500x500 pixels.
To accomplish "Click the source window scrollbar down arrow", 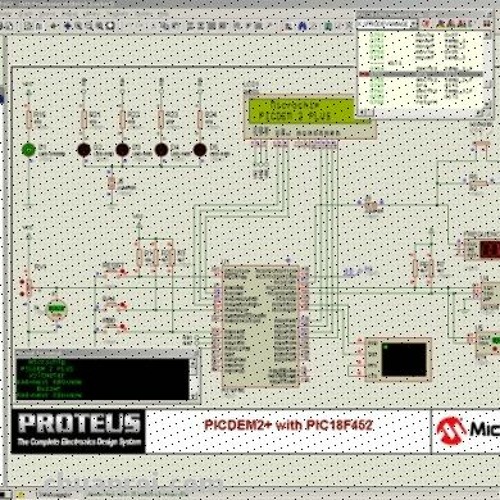I will click(x=487, y=104).
